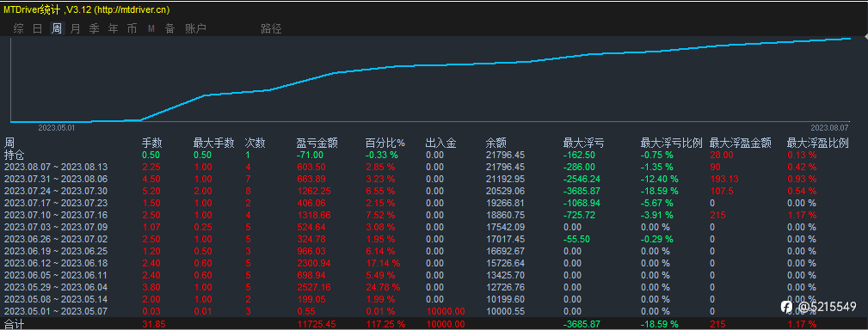The height and width of the screenshot is (330, 868).
Task: Click the blue equity curve chart
Action: 431,80
